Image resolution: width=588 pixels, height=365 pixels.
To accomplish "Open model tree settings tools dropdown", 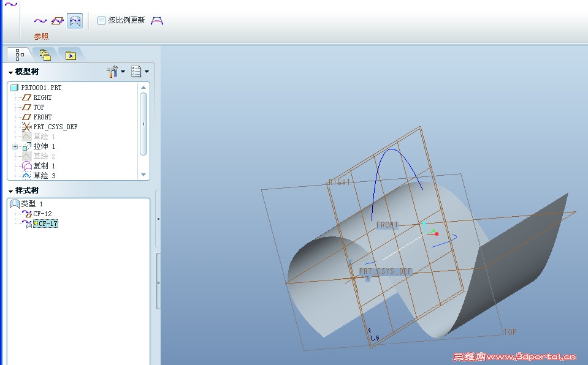I will (115, 71).
